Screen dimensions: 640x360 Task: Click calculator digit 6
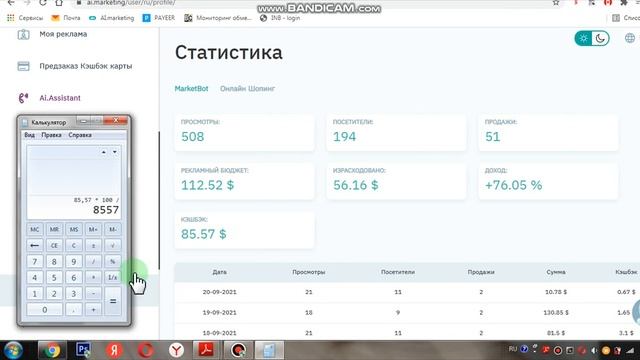click(x=74, y=278)
